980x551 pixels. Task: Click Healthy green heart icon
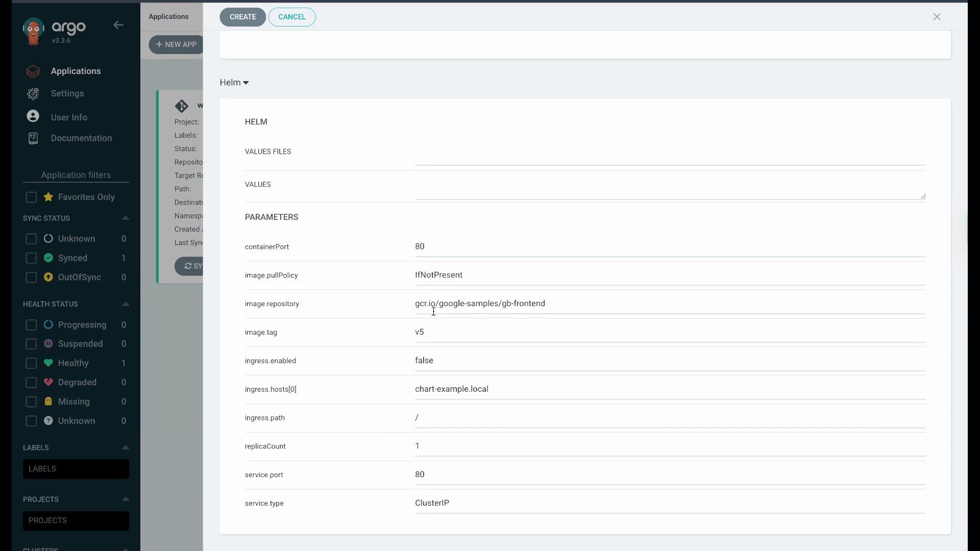point(48,363)
